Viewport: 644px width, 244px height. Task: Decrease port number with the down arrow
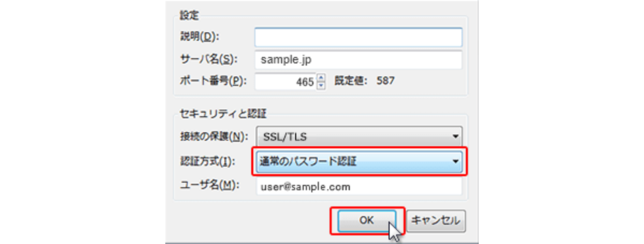click(321, 86)
